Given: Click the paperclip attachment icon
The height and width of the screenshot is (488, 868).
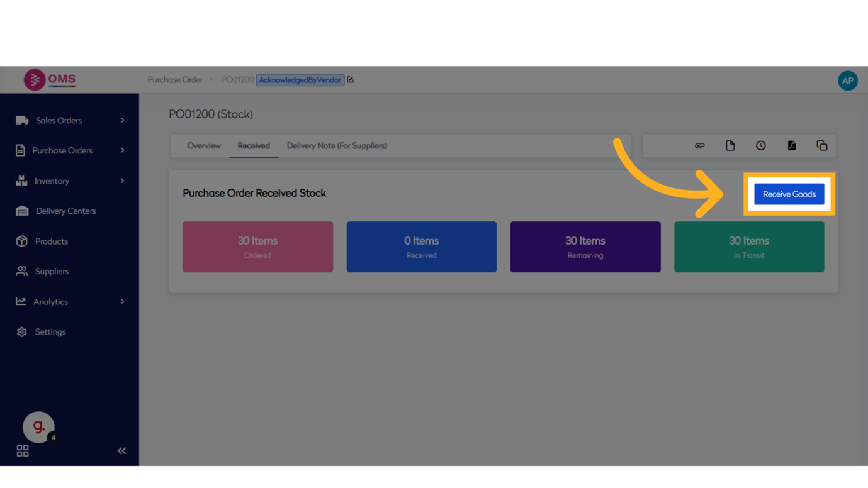Looking at the screenshot, I should tap(699, 146).
